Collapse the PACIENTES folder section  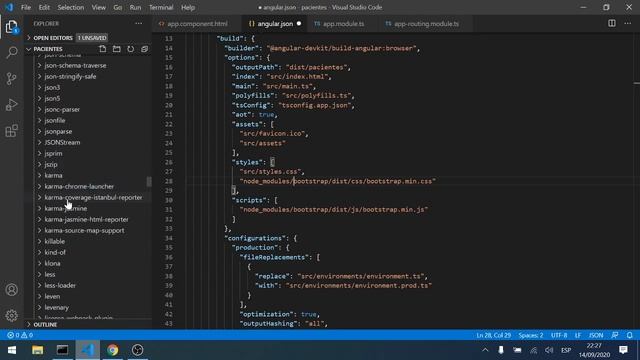[48, 49]
